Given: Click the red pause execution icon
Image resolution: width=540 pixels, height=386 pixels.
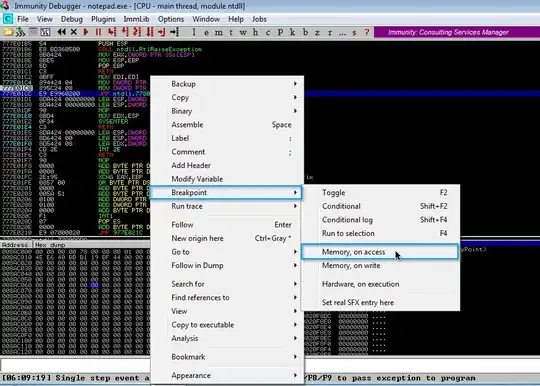Looking at the screenshot, I should point(98,32).
